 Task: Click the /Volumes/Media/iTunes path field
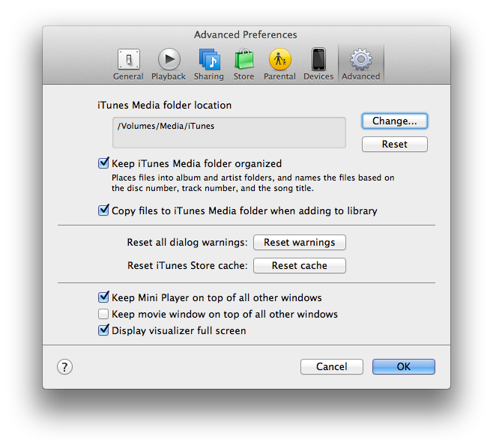229,133
